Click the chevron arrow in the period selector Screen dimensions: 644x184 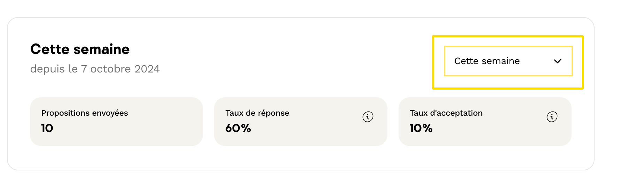[558, 61]
